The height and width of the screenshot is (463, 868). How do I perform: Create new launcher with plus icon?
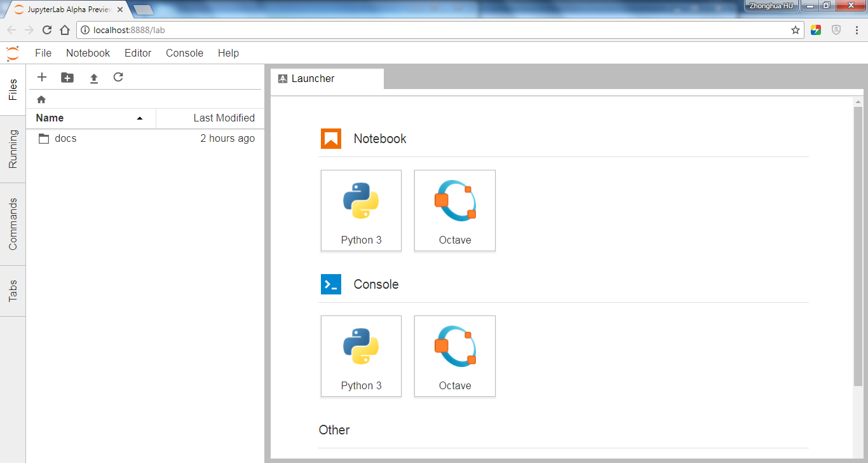(42, 77)
